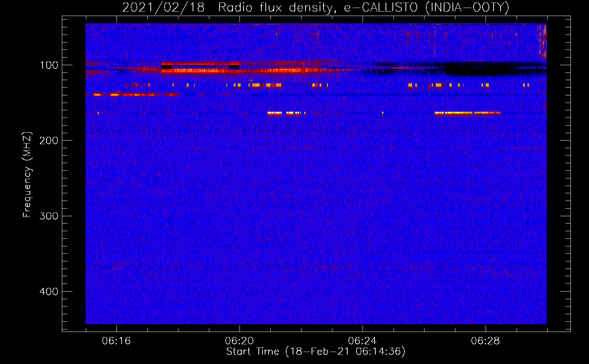Click the 'Frequency (MHZ)' axis label

(x=27, y=175)
